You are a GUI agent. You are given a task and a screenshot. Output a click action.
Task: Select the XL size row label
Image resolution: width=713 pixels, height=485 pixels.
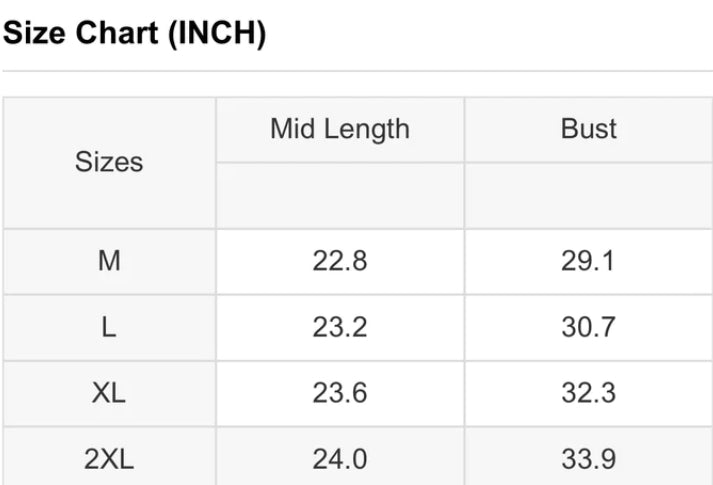click(109, 393)
